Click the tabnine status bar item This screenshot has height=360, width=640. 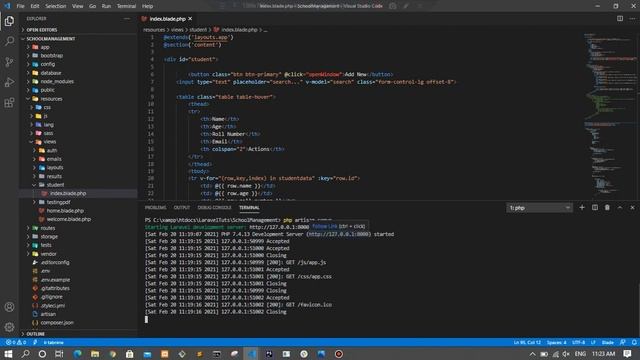coord(53,342)
